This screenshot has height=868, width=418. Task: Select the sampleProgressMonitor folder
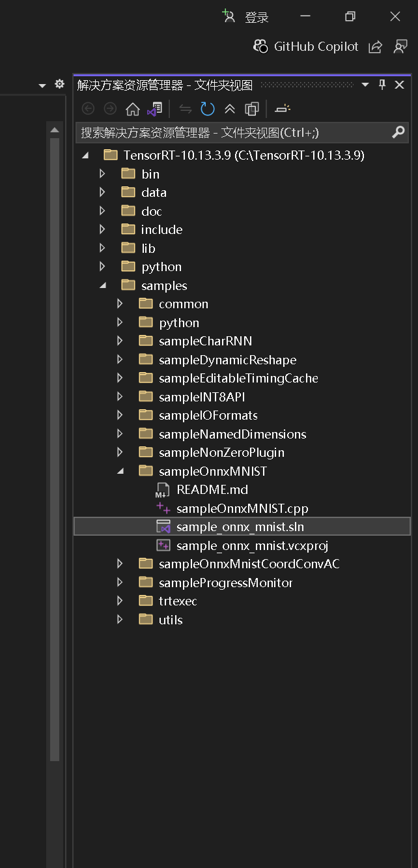(x=225, y=583)
